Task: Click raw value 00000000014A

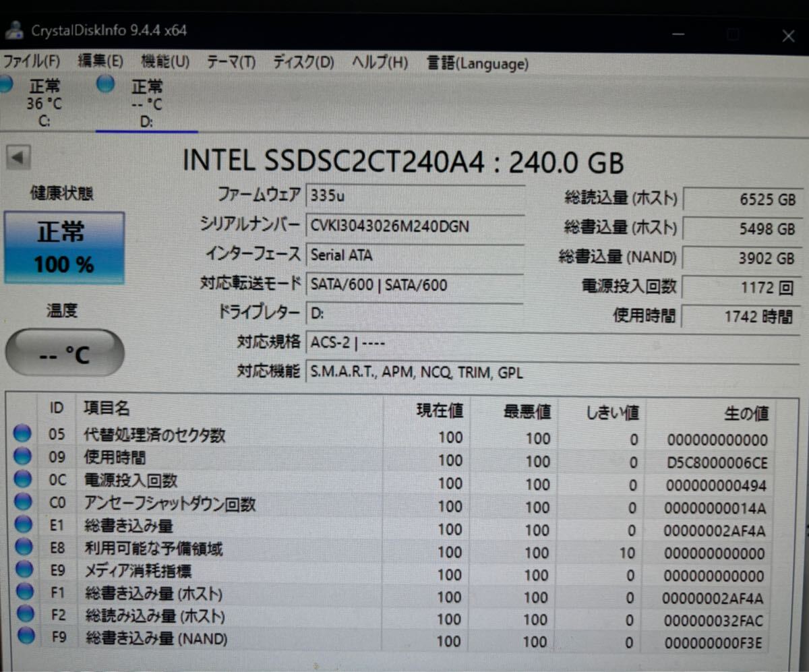Action: click(x=715, y=508)
